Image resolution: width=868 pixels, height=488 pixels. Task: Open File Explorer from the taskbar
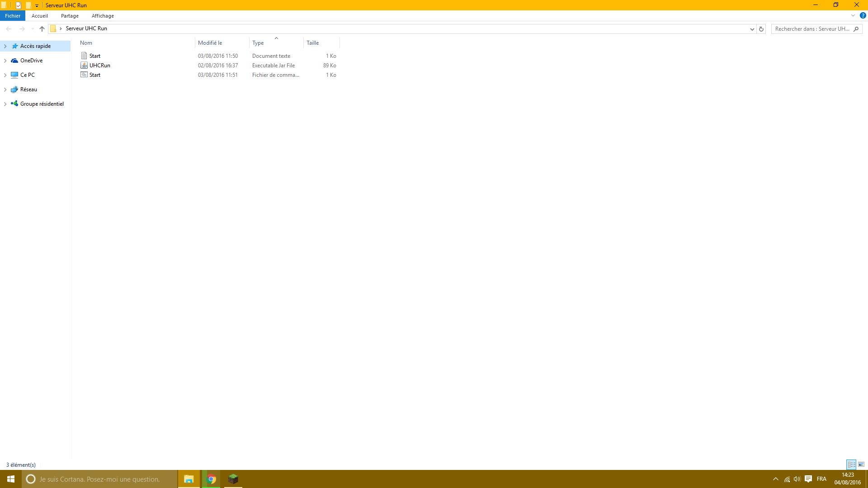click(189, 479)
